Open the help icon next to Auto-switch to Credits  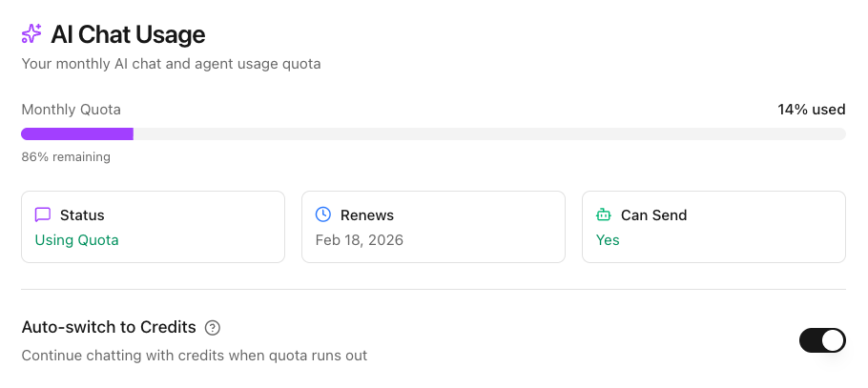tap(213, 328)
